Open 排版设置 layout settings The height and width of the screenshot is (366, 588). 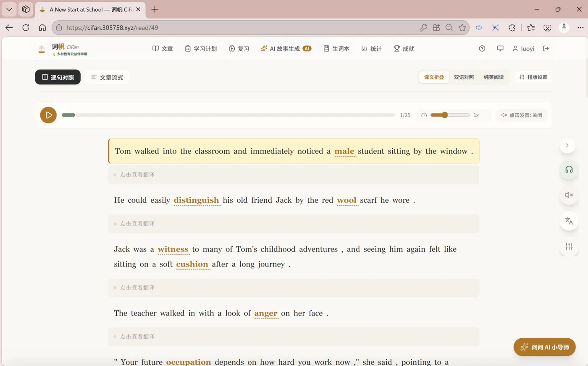(533, 77)
